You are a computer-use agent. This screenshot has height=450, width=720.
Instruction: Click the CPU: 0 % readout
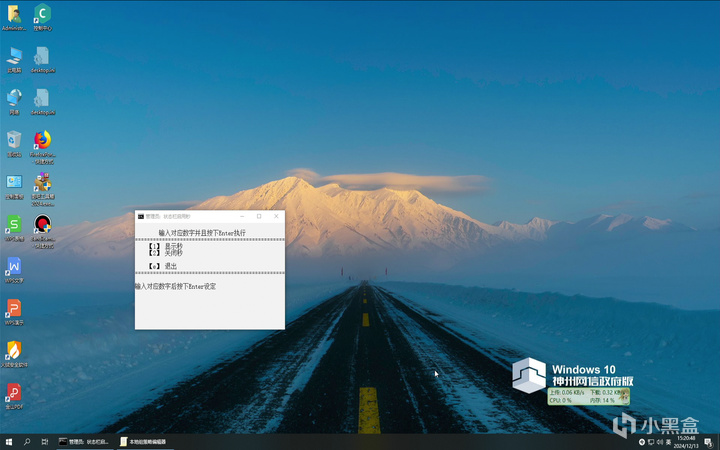[561, 400]
